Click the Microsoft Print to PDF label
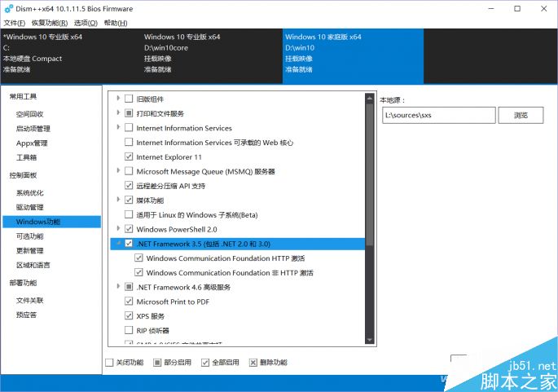Screen dimensions: 558x392 point(173,302)
